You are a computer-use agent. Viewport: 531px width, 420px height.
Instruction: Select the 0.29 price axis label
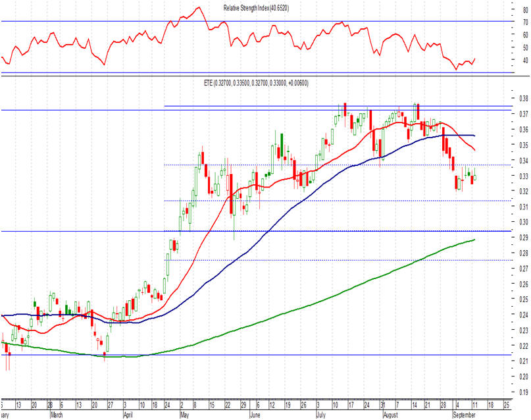pyautogui.click(x=524, y=238)
